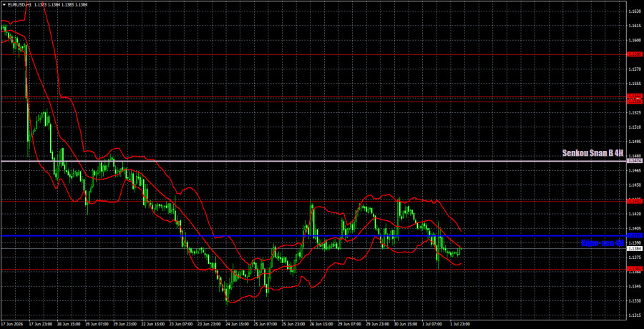Select the red 1.1433 price level tag
The width and height of the screenshot is (644, 329).
pyautogui.click(x=632, y=201)
